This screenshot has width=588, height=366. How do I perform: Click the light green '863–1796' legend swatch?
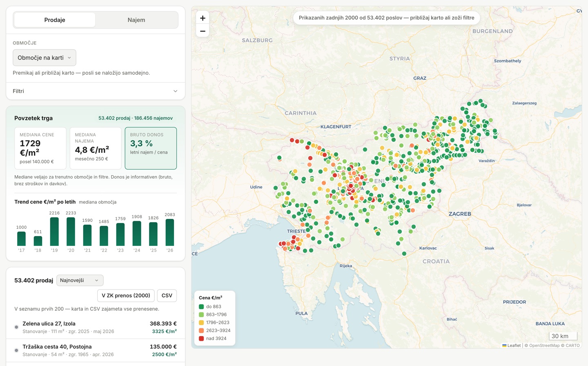tap(201, 315)
